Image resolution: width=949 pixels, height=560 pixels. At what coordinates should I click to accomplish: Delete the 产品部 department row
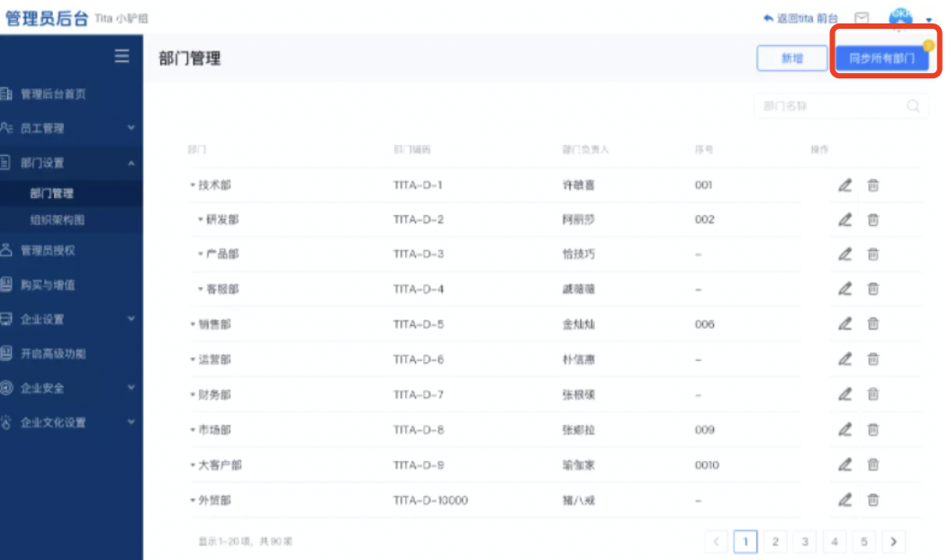point(872,254)
